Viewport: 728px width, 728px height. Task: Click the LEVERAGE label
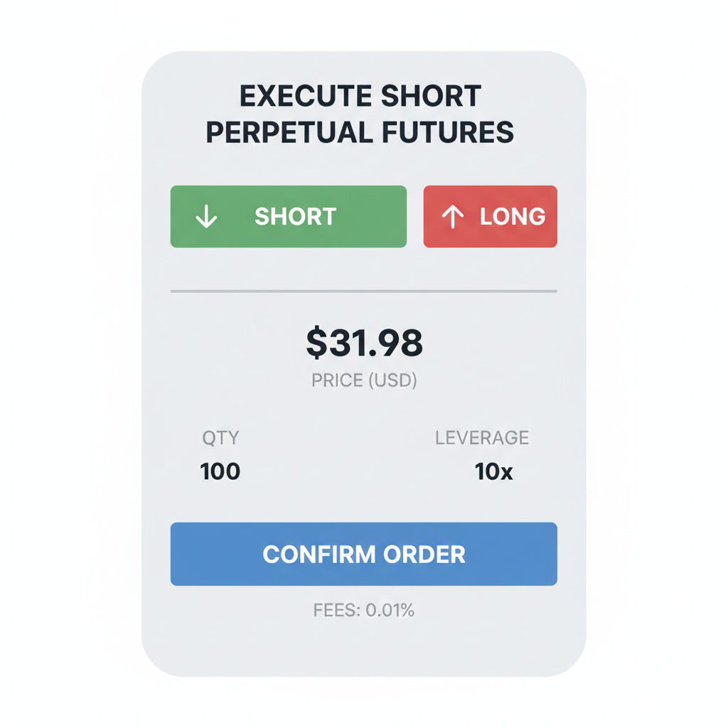tap(482, 438)
